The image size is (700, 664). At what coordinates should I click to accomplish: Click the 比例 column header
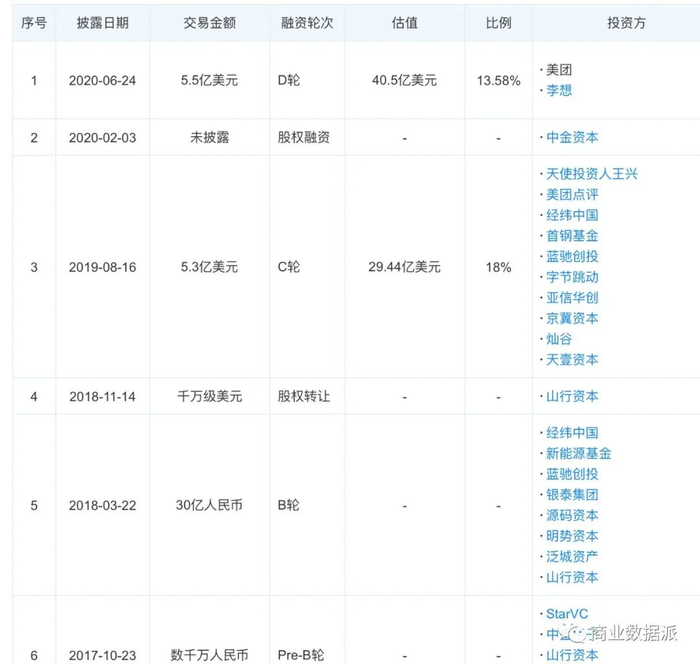499,23
